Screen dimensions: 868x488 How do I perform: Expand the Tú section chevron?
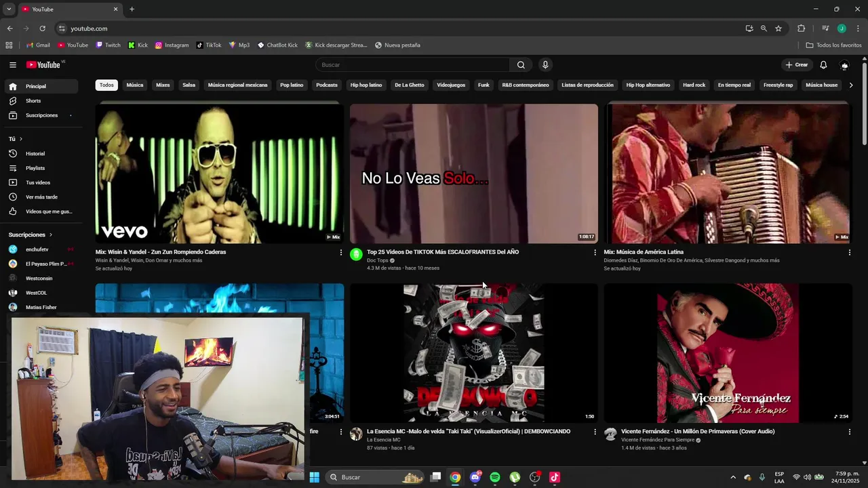(x=21, y=139)
